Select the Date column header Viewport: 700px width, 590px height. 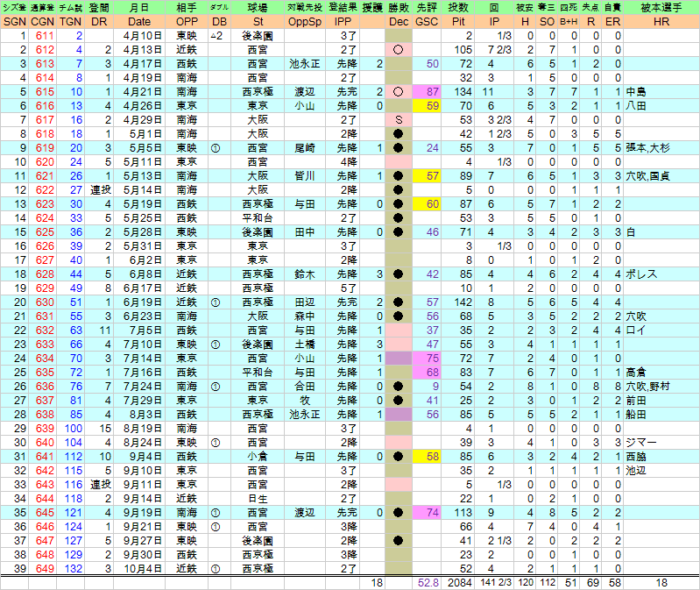coord(139,21)
